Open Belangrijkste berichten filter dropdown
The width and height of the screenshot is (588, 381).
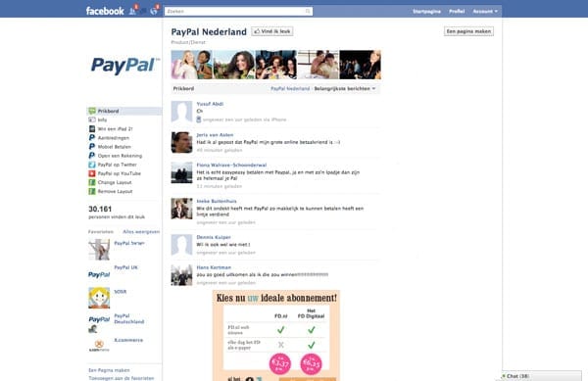pyautogui.click(x=345, y=88)
